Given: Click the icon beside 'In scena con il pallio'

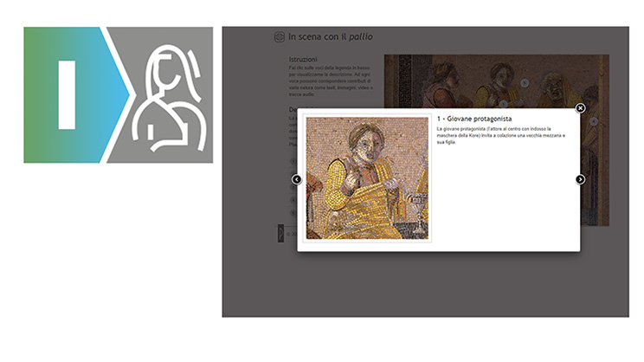Looking at the screenshot, I should 280,37.
